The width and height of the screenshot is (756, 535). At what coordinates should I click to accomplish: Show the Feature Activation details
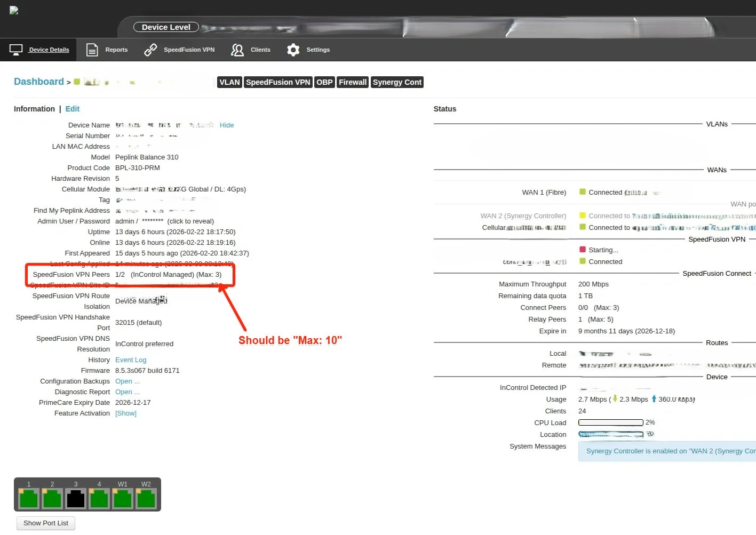coord(126,413)
